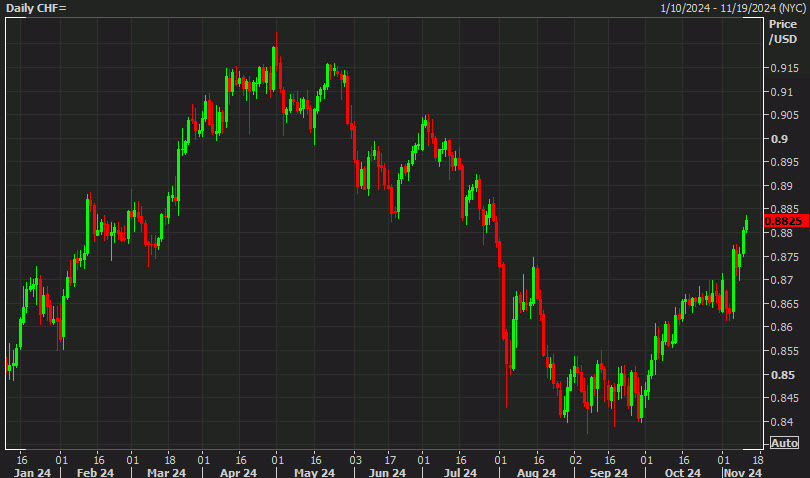810x478 pixels.
Task: Click the Jan 24 month label
Action: pos(32,472)
